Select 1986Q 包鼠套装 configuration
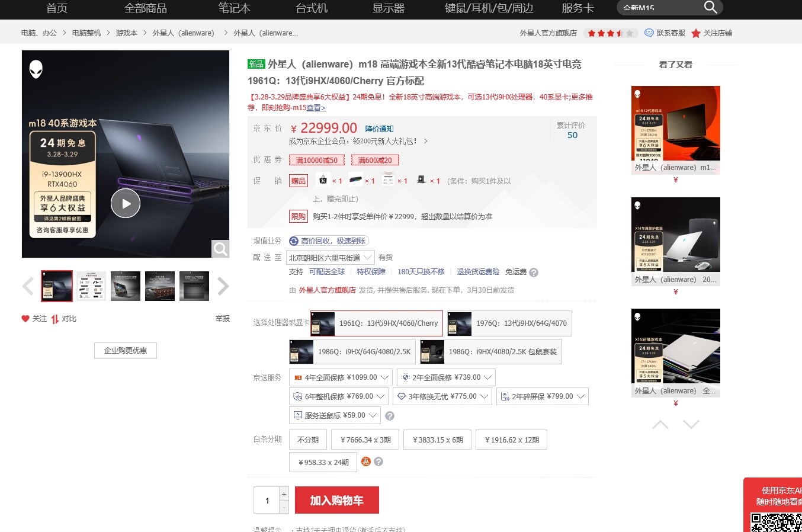Viewport: 802px width, 532px height. (x=491, y=352)
